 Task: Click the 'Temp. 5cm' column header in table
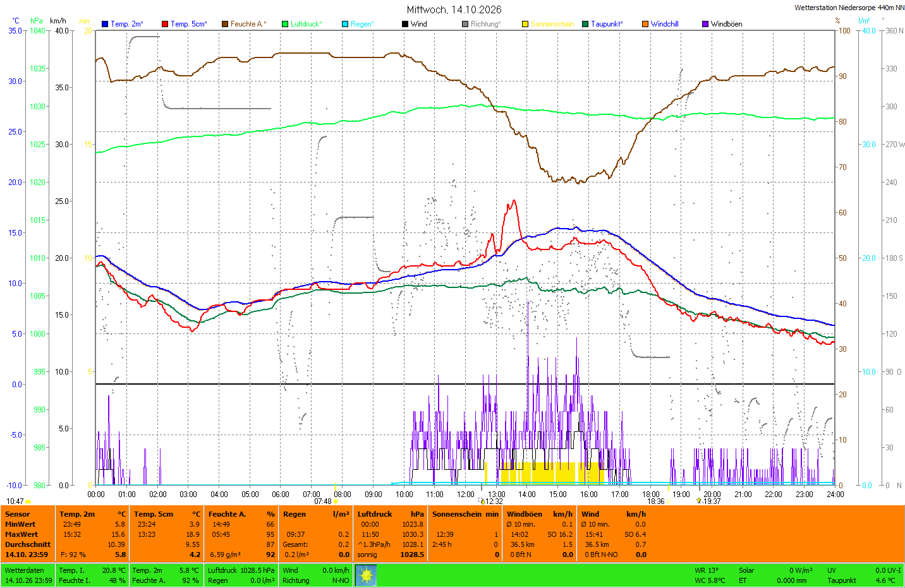pyautogui.click(x=154, y=514)
